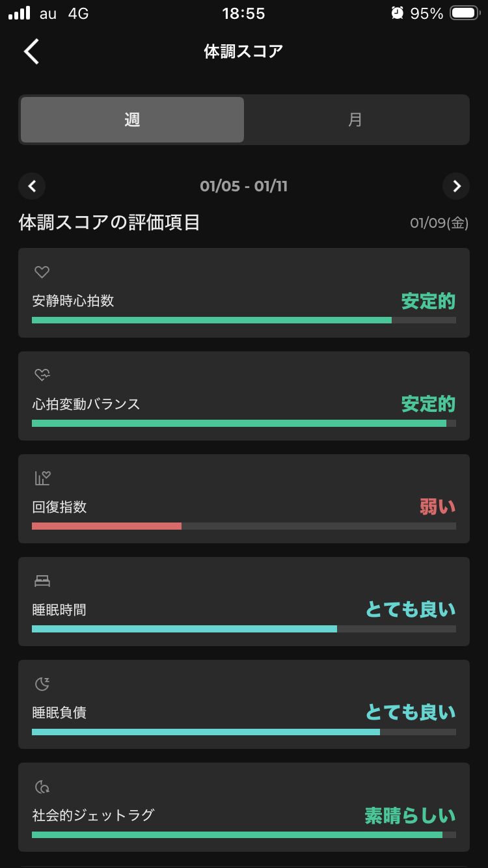The image size is (488, 868).
Task: Switch to the 週 (week) tab
Action: coord(133,120)
